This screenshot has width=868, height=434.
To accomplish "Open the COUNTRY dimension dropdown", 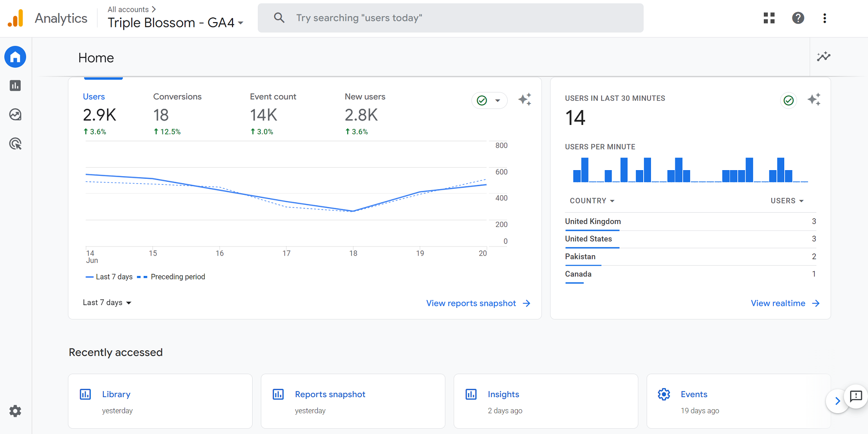I will click(x=592, y=201).
